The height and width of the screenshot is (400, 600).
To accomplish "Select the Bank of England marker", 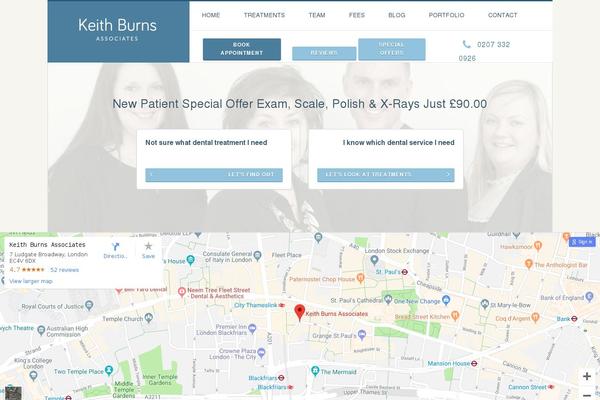I will tap(590, 296).
